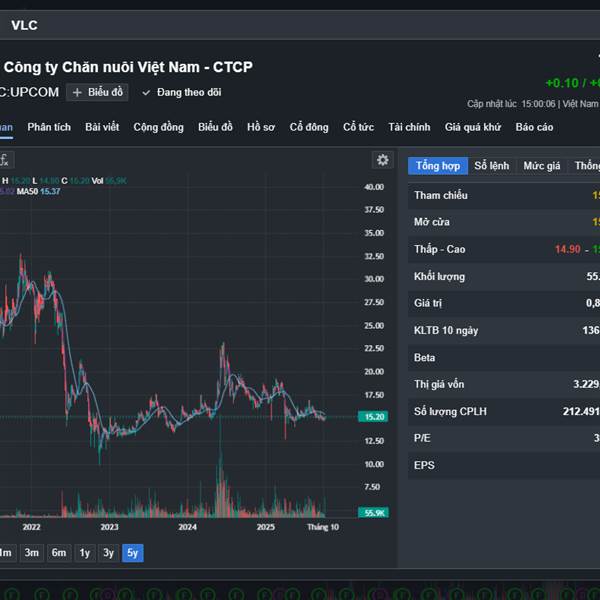Click the Giá trị row
Image resolution: width=600 pixels, height=600 pixels.
504,303
